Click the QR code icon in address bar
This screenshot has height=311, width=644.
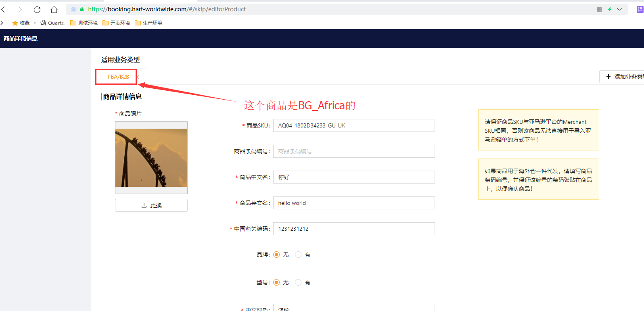(x=599, y=9)
